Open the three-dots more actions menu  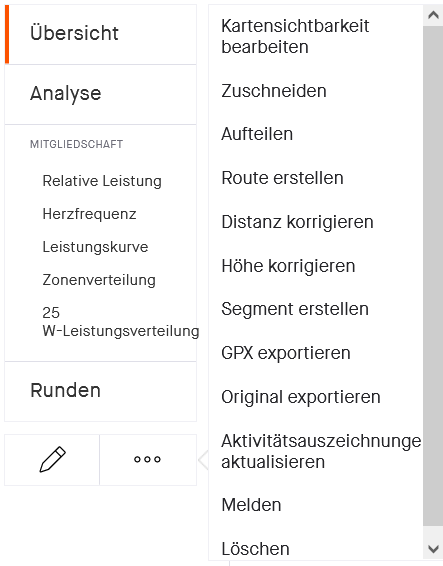click(147, 460)
